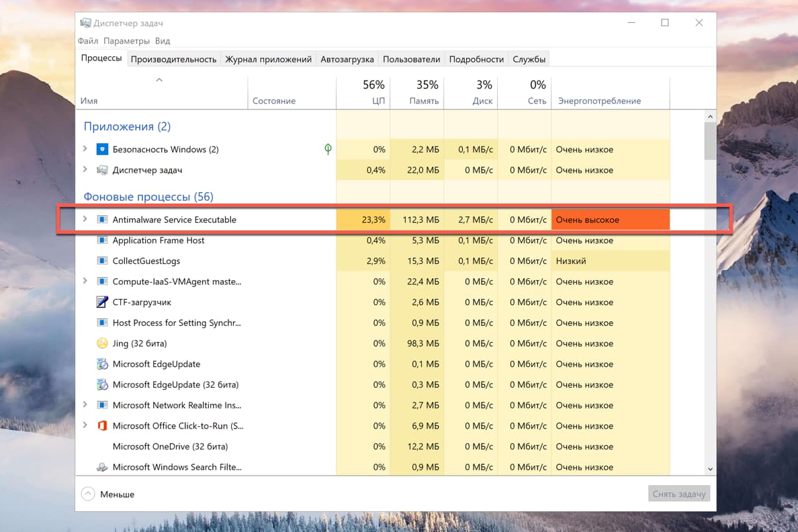798x532 pixels.
Task: Click the Microsoft Network Realtime Ins icon
Action: 102,405
